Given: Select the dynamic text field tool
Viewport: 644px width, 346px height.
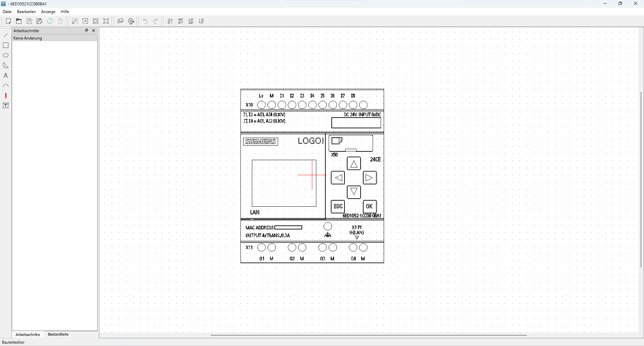Looking at the screenshot, I should pyautogui.click(x=6, y=106).
